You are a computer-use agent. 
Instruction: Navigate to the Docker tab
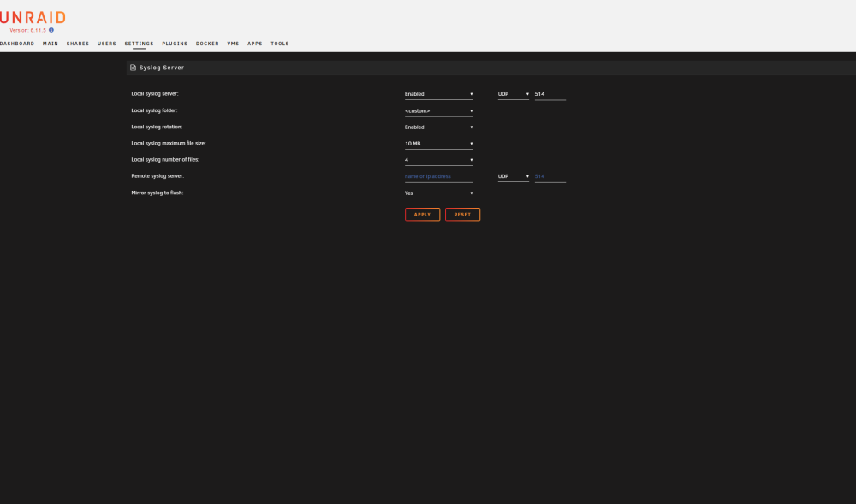[207, 44]
